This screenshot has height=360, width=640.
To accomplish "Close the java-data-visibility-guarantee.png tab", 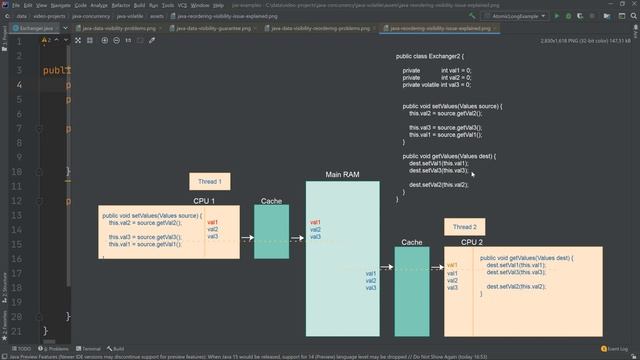I will pyautogui.click(x=255, y=28).
